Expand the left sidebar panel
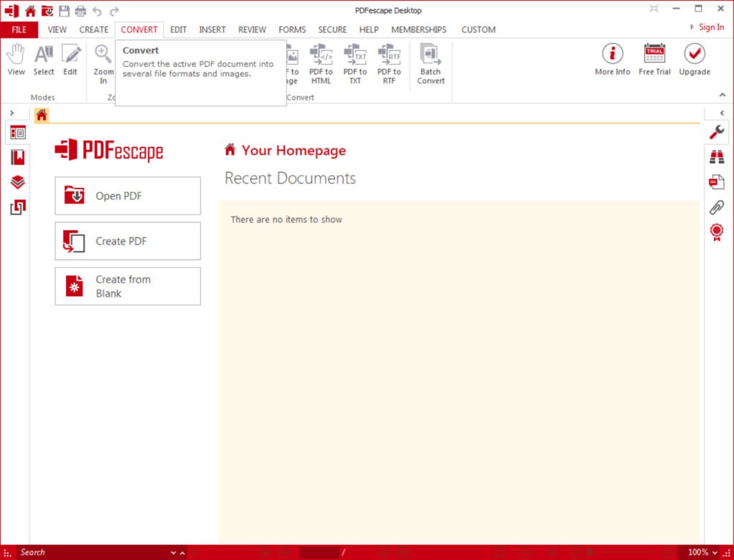Screen dimensions: 734x560 tap(11, 113)
